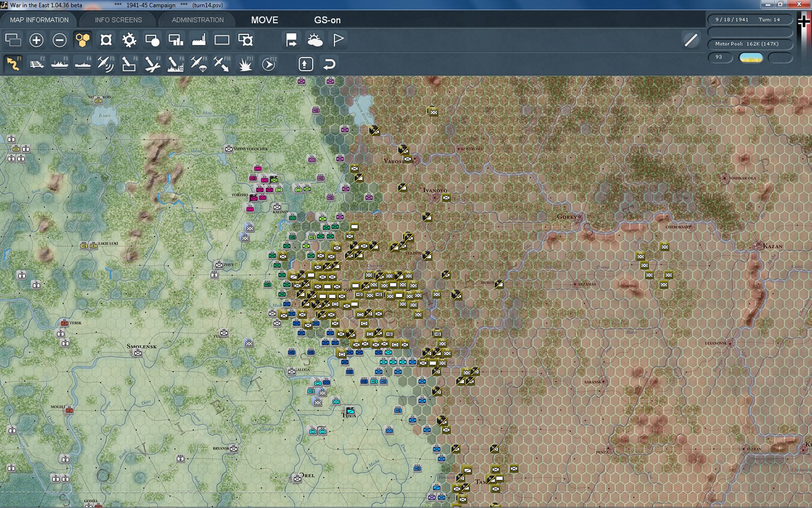Select the unit counter at Bryansk
Screen dimensions: 812x508
click(x=233, y=448)
